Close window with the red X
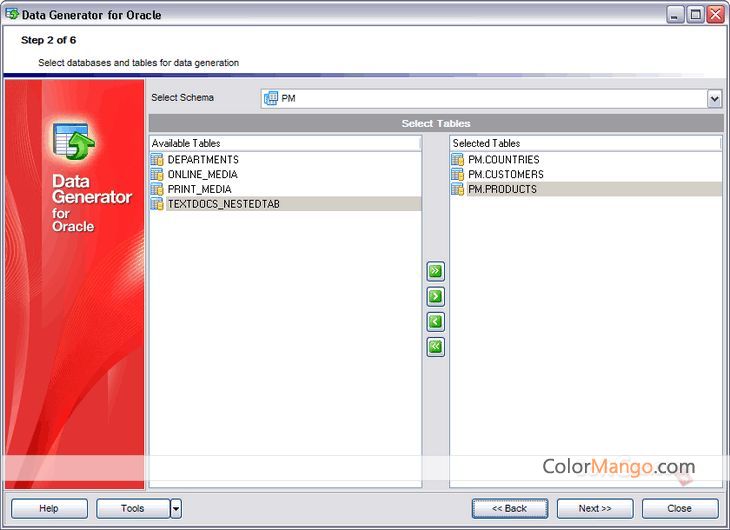The width and height of the screenshot is (730, 530). pos(715,14)
